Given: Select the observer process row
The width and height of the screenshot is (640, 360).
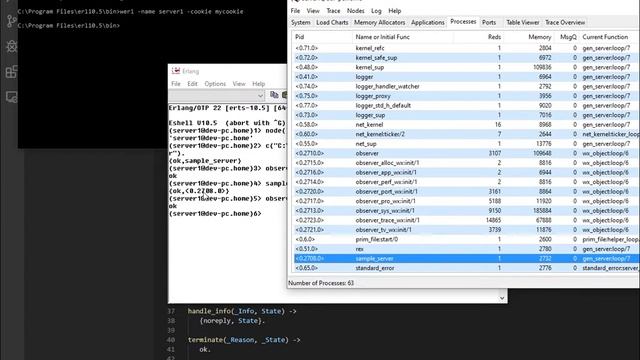Looking at the screenshot, I should 466,153.
